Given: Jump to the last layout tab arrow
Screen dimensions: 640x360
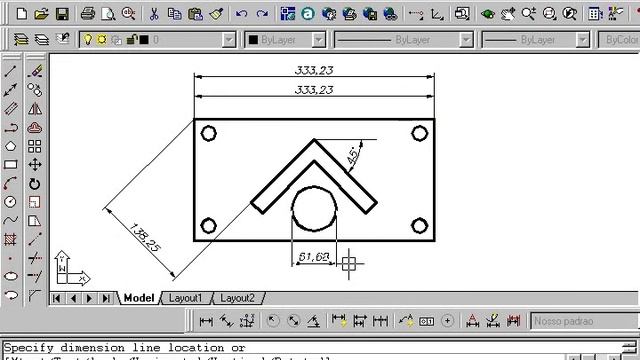Looking at the screenshot, I should tap(106, 298).
